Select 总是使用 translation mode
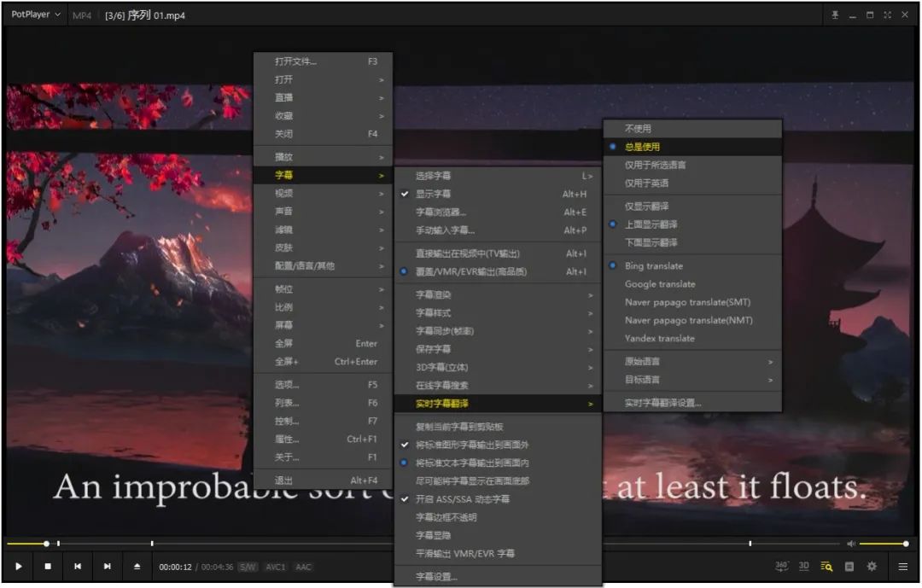 tap(692, 147)
